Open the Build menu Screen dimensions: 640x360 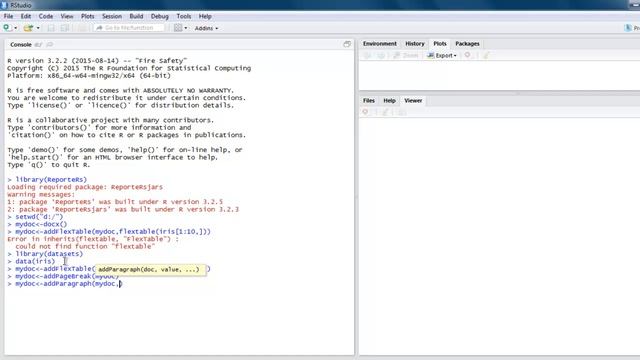[136, 16]
